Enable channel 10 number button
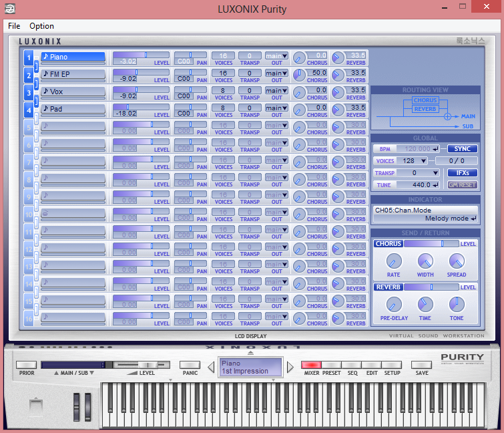 click(29, 214)
